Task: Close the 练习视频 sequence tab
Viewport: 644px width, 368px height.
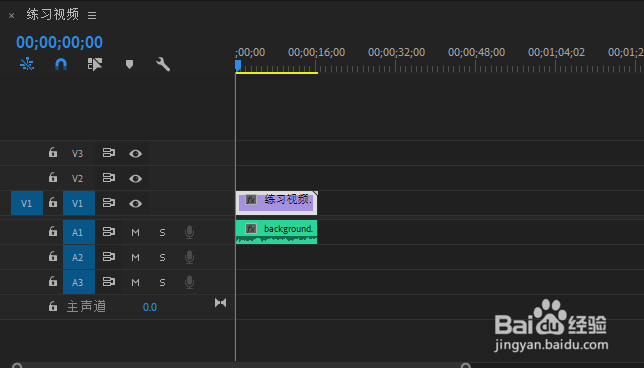Action: click(12, 16)
